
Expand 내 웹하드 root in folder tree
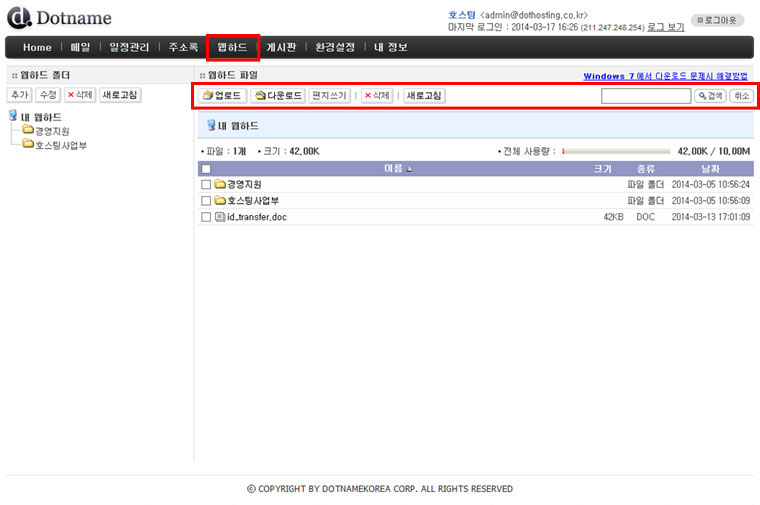pos(13,117)
